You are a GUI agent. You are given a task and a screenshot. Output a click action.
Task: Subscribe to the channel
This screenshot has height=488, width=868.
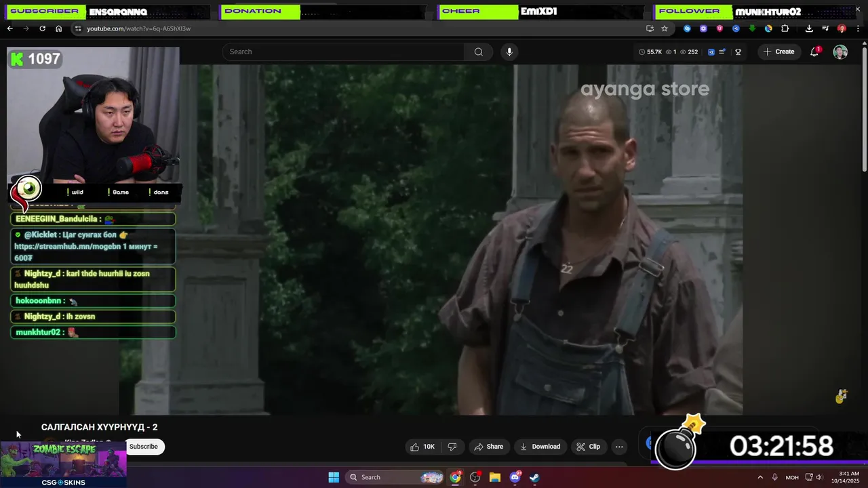click(x=144, y=447)
